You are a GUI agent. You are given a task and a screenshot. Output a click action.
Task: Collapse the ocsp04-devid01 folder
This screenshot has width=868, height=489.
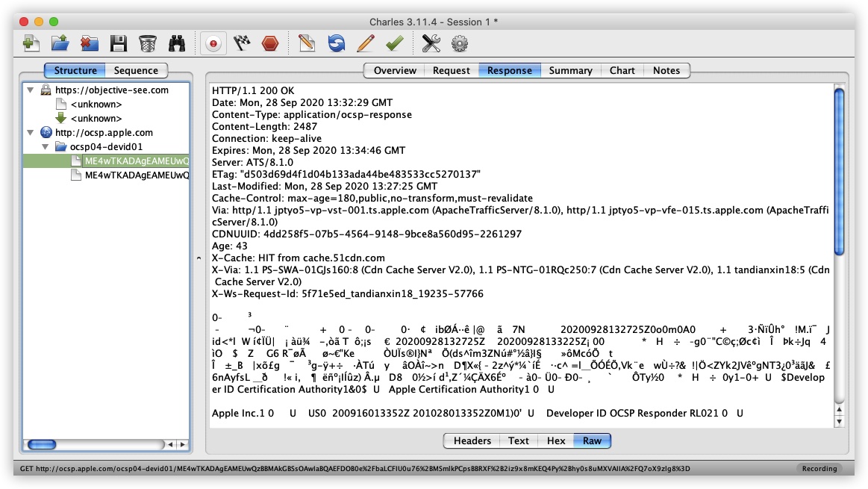click(x=46, y=147)
